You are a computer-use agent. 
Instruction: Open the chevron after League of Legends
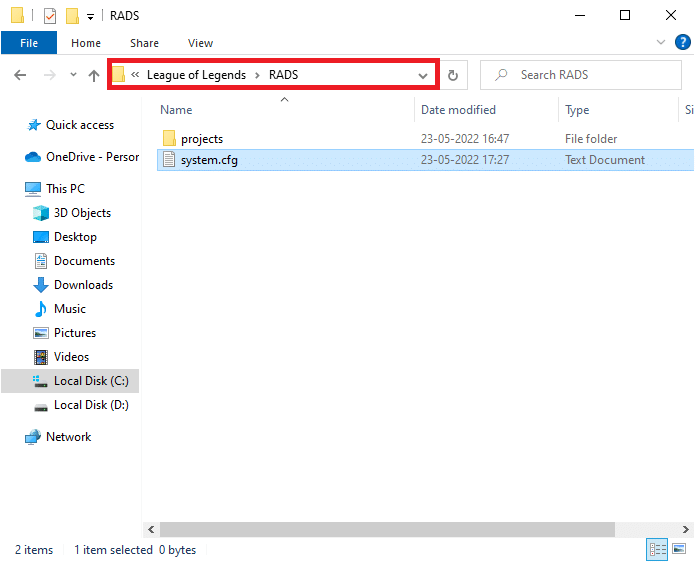tap(258, 75)
